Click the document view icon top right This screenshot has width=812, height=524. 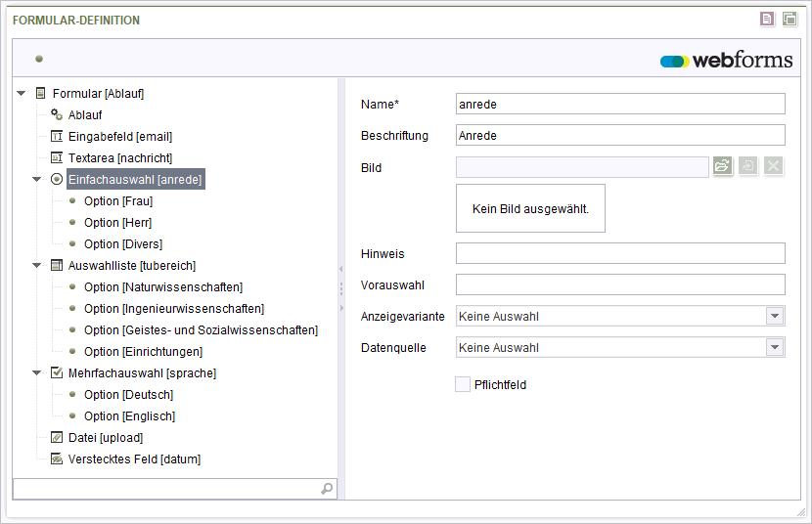(767, 20)
